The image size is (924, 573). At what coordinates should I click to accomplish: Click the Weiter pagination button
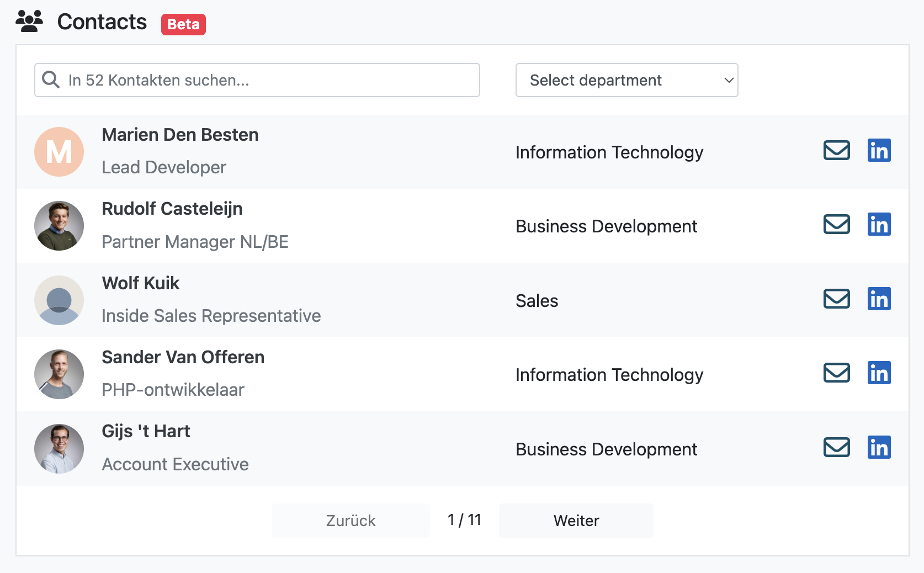coord(576,520)
